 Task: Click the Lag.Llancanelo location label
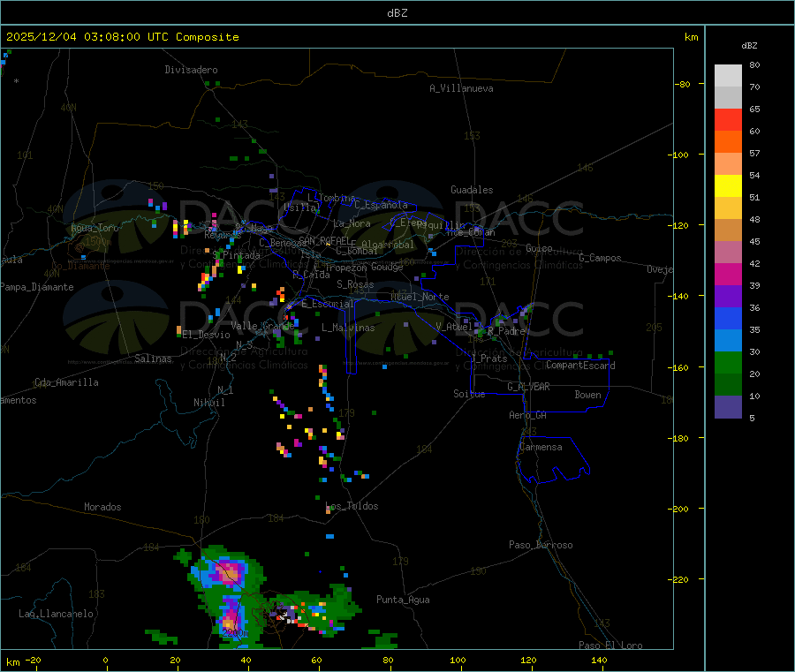pos(57,614)
